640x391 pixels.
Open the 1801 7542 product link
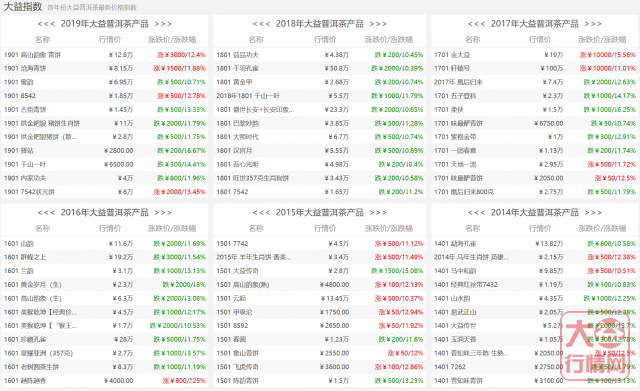pos(232,192)
